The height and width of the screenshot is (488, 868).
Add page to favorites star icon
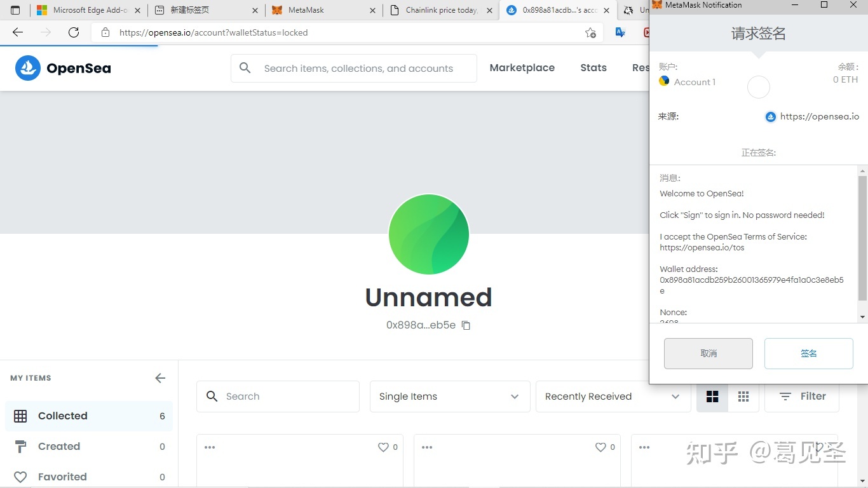pyautogui.click(x=590, y=32)
